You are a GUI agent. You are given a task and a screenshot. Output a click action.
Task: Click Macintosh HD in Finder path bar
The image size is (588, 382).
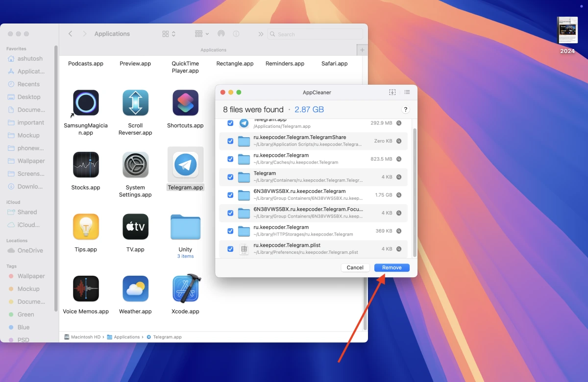click(82, 337)
